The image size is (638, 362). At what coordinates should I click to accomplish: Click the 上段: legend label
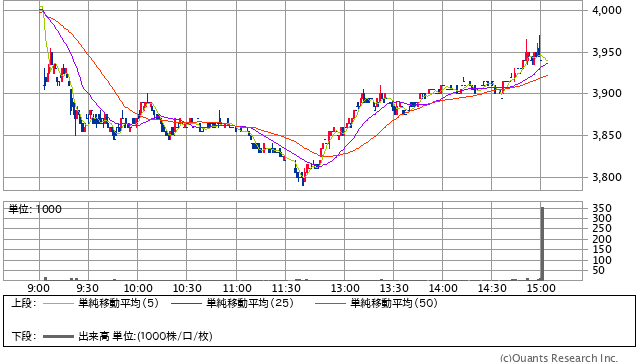click(24, 303)
